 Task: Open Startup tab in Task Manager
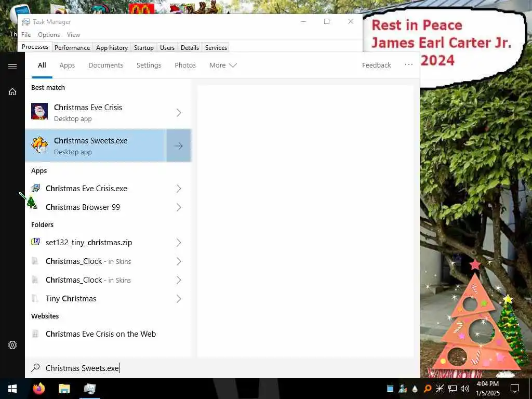click(144, 47)
